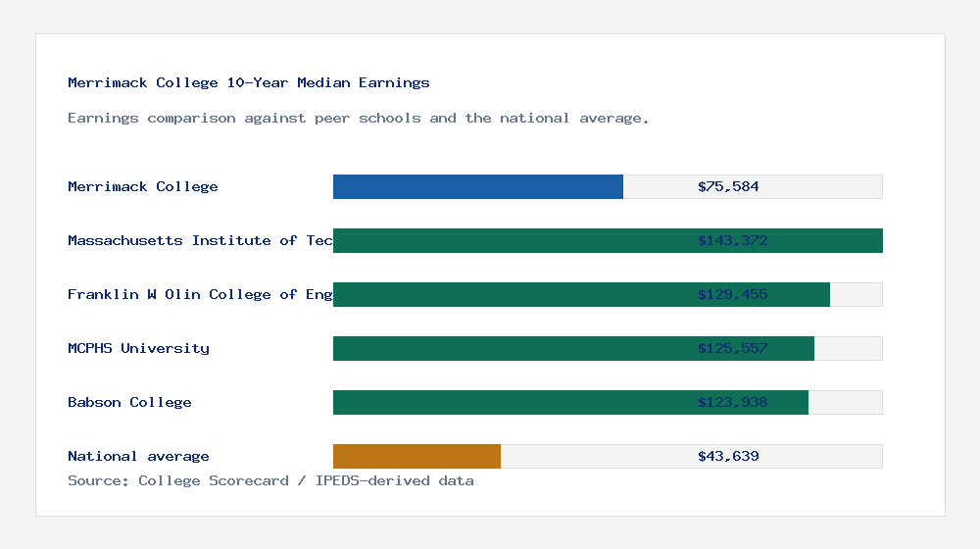Click the blue Merrimack College bar
The height and width of the screenshot is (549, 980).
[x=478, y=187]
